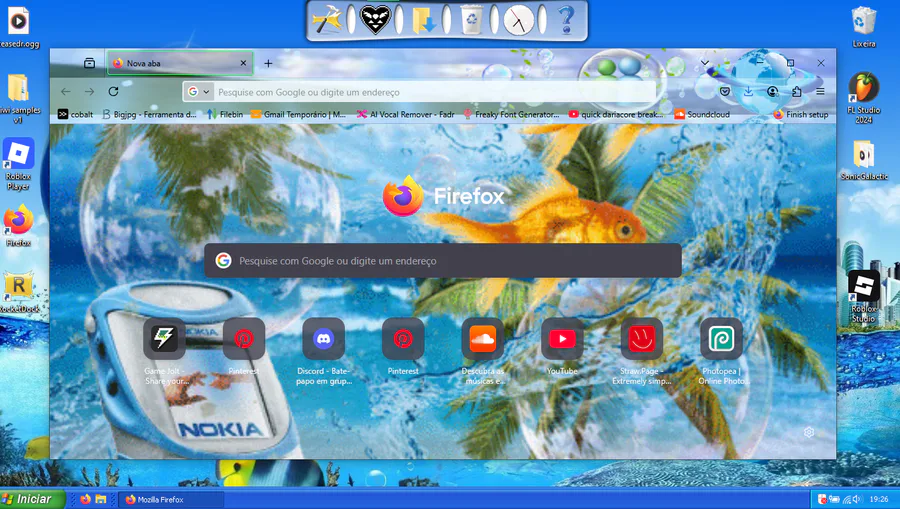This screenshot has width=900, height=509.
Task: Open the Downloads panel icon
Action: (x=748, y=92)
